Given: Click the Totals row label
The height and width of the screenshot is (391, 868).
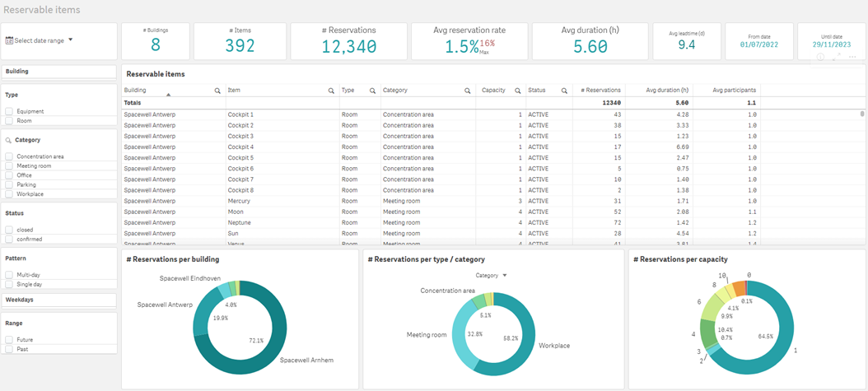Looking at the screenshot, I should [x=133, y=103].
